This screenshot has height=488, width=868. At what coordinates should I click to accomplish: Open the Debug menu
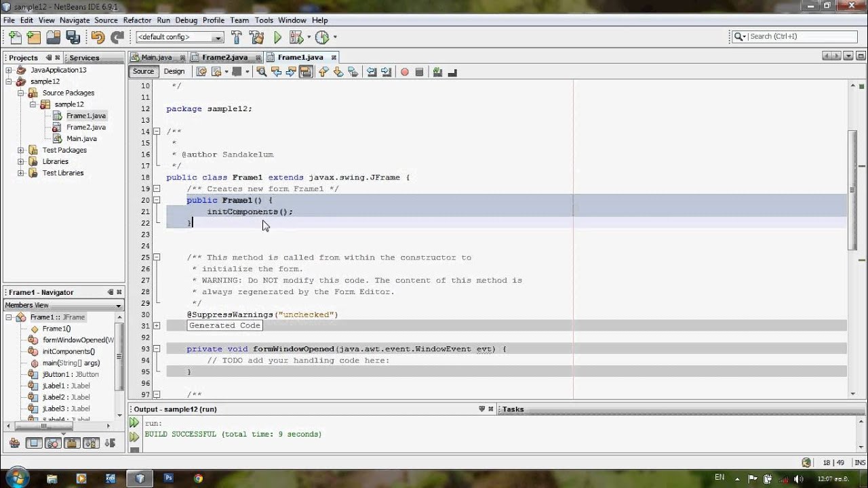click(186, 20)
